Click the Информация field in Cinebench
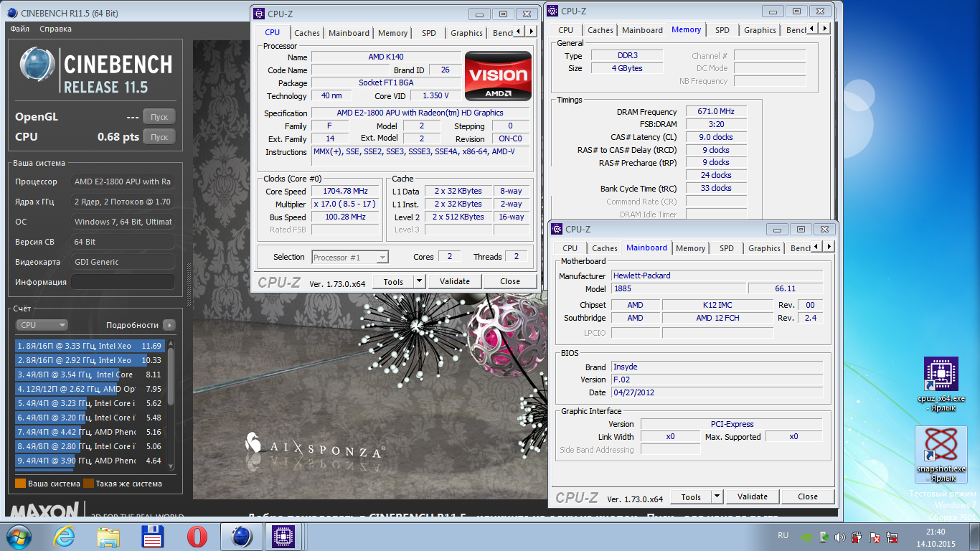The width and height of the screenshot is (980, 551). [x=123, y=282]
